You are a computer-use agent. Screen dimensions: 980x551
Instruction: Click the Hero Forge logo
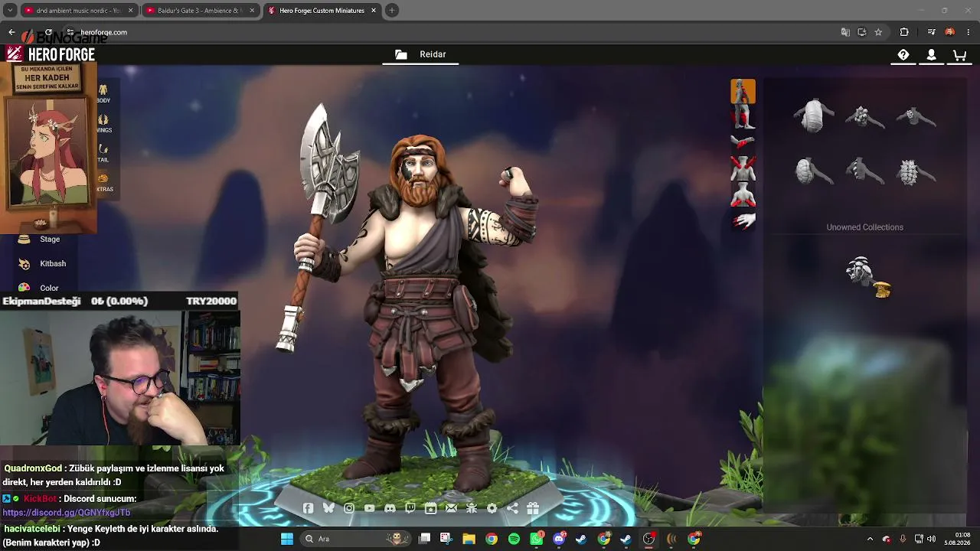[51, 54]
